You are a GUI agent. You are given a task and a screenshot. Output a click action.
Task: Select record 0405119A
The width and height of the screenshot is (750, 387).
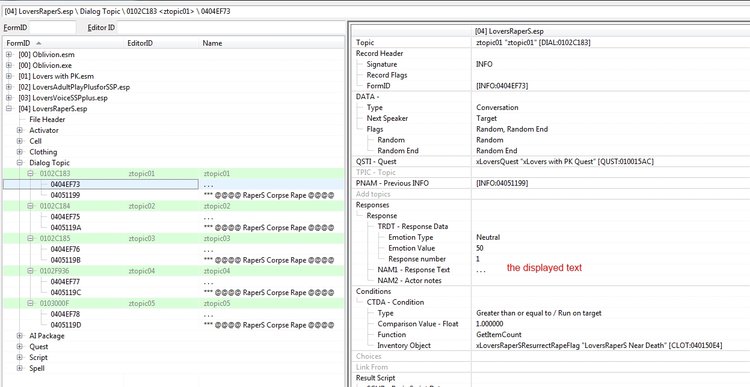pyautogui.click(x=173, y=228)
